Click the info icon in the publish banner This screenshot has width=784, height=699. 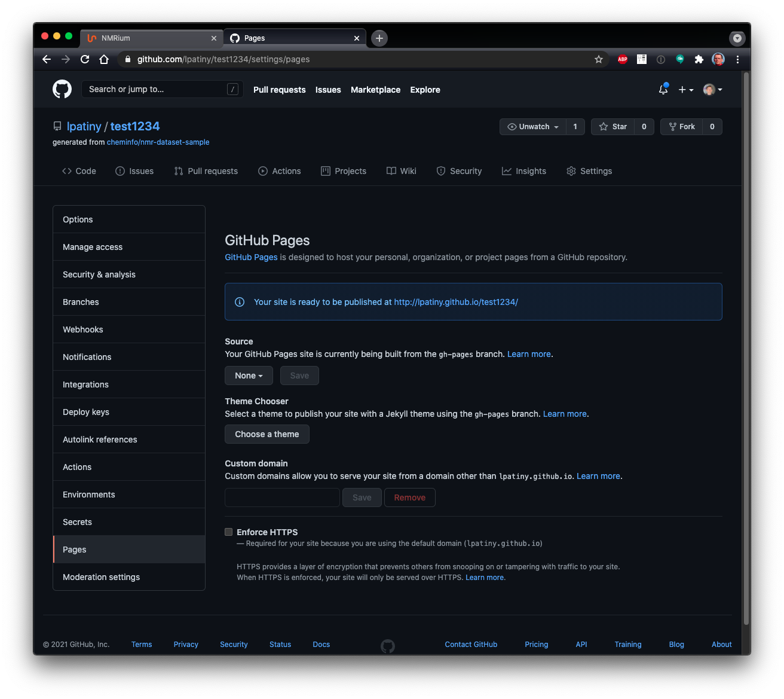(239, 302)
